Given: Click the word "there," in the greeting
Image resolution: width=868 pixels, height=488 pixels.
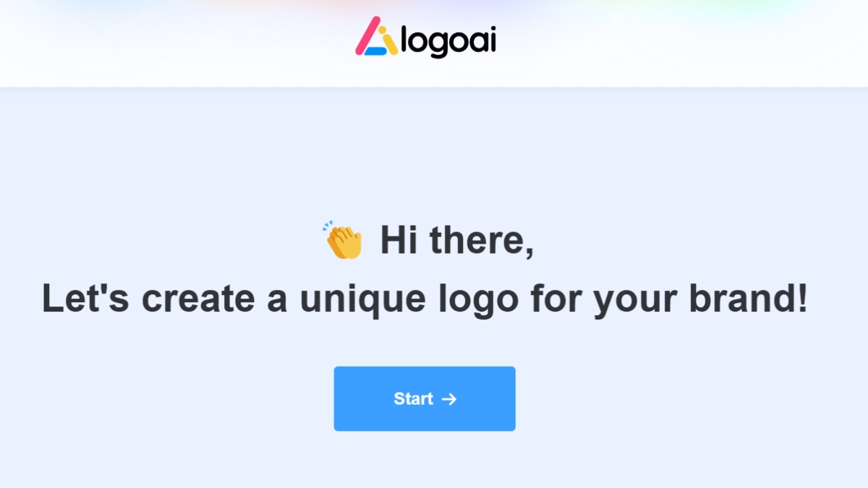Looking at the screenshot, I should point(482,240).
